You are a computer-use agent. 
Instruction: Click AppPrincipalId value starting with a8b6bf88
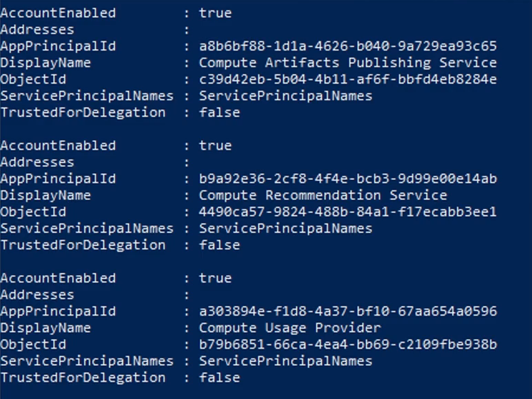347,46
